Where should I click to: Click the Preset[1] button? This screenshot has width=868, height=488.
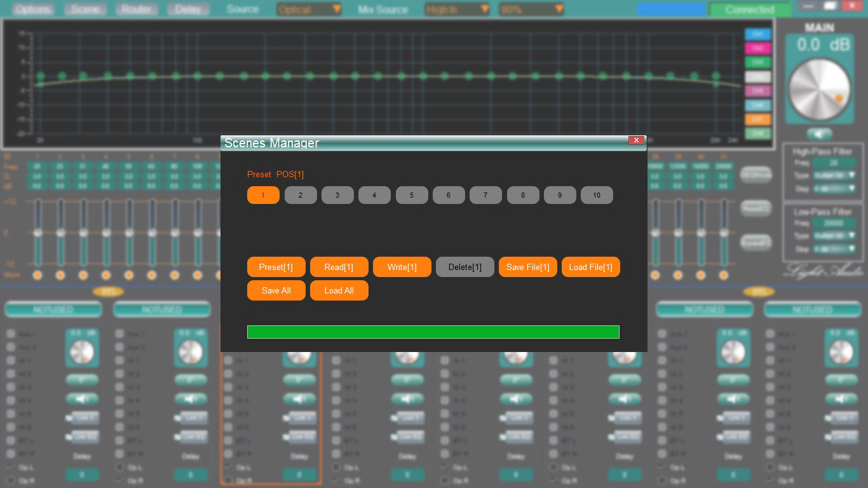[x=276, y=267]
